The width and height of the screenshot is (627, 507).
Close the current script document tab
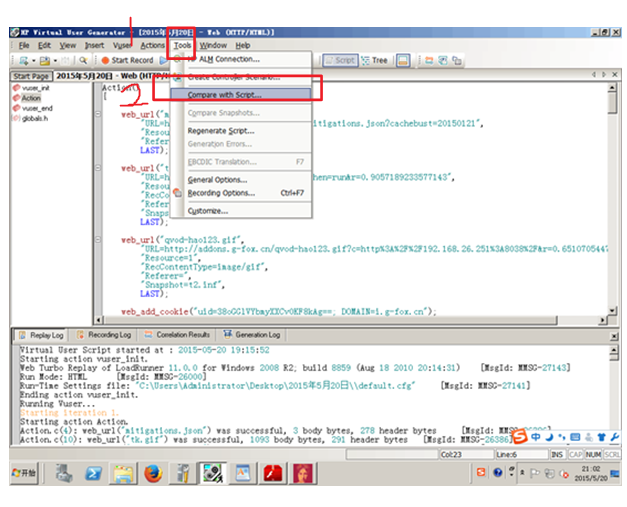[615, 74]
